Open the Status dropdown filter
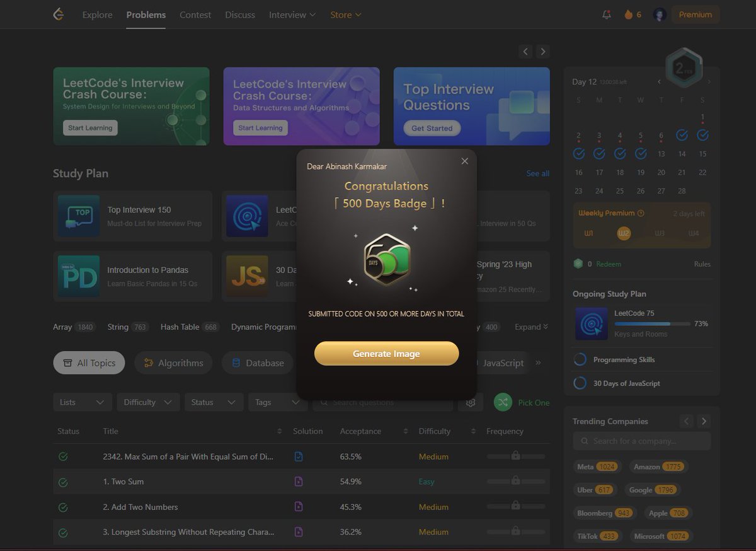Image resolution: width=756 pixels, height=551 pixels. coord(214,402)
